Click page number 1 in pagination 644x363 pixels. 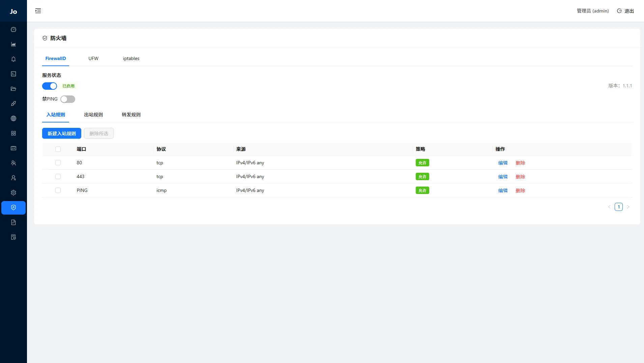coord(619,207)
